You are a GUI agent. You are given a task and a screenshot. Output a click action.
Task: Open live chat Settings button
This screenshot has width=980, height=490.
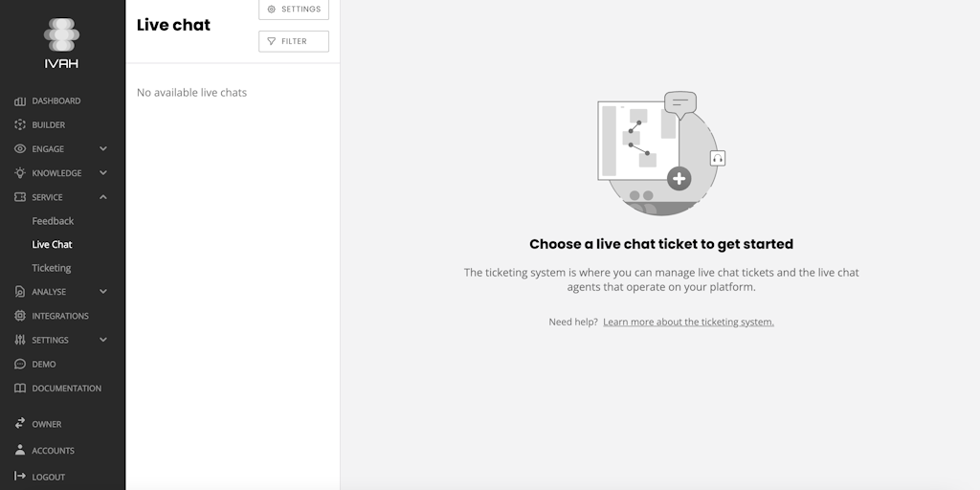294,10
